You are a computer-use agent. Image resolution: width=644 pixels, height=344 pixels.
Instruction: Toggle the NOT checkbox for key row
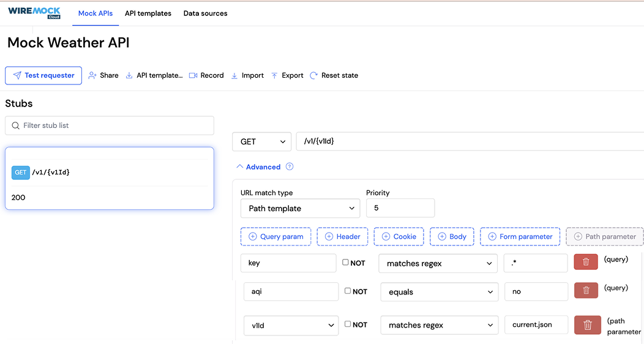click(345, 263)
